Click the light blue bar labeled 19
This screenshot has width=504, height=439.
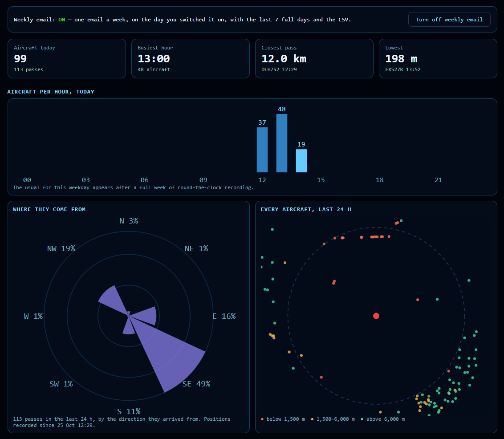coord(301,161)
